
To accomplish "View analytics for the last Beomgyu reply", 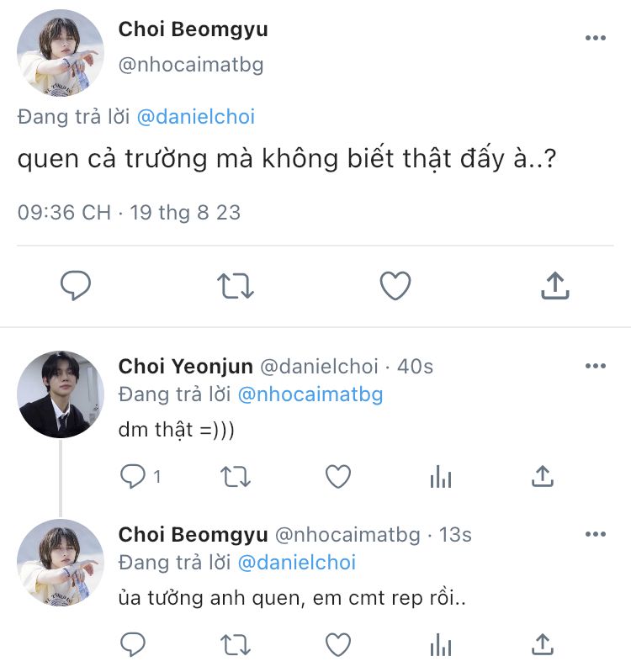I will click(440, 645).
